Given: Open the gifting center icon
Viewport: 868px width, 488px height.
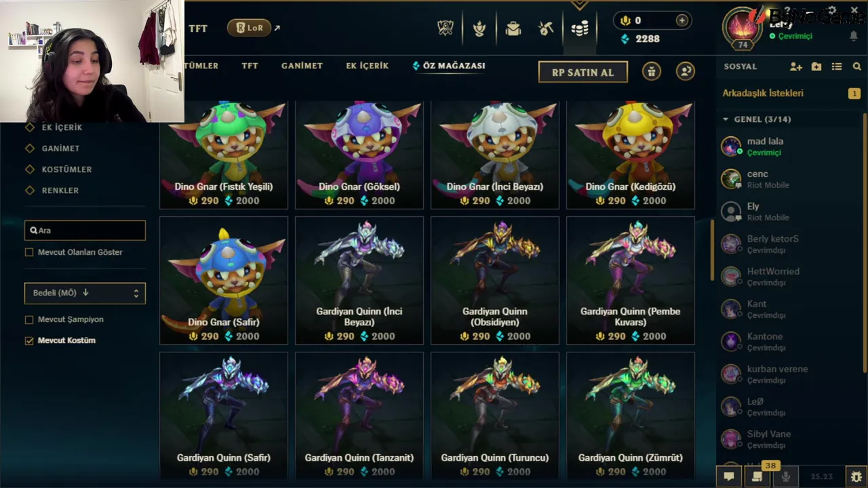Looking at the screenshot, I should tap(652, 71).
